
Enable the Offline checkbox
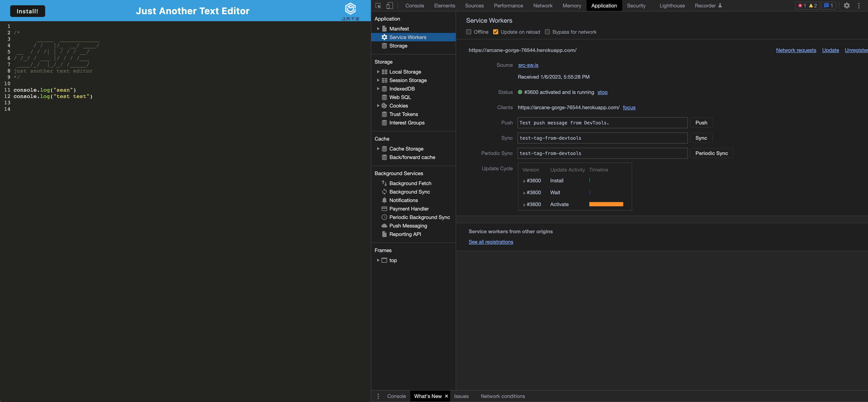click(x=469, y=32)
